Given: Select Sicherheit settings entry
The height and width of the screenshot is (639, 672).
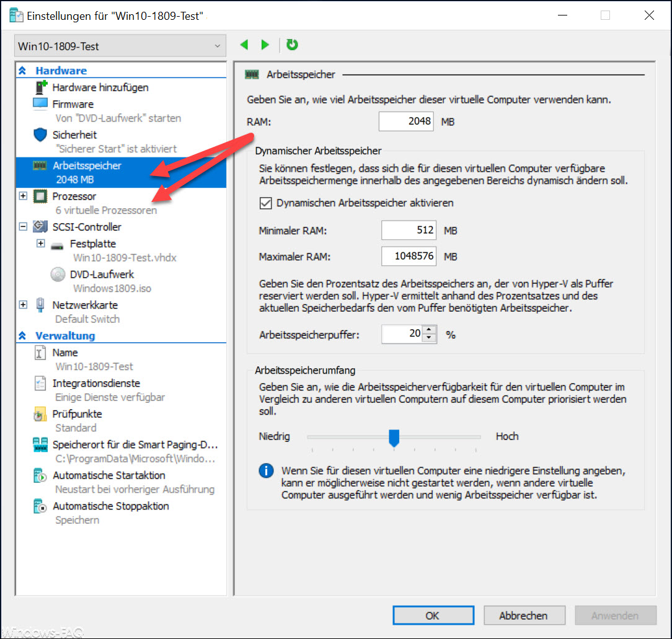Looking at the screenshot, I should point(74,135).
